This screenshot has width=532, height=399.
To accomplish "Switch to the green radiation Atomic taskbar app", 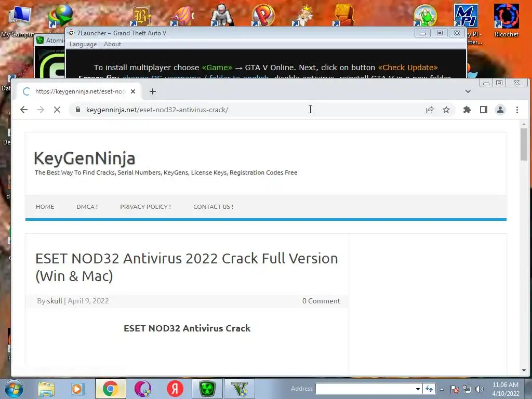I will [x=207, y=389].
